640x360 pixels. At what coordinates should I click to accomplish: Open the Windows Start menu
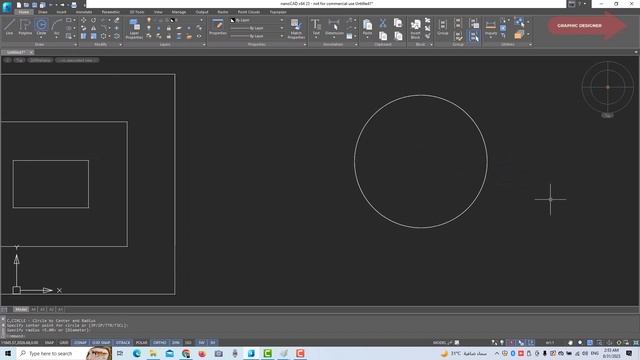click(x=8, y=353)
